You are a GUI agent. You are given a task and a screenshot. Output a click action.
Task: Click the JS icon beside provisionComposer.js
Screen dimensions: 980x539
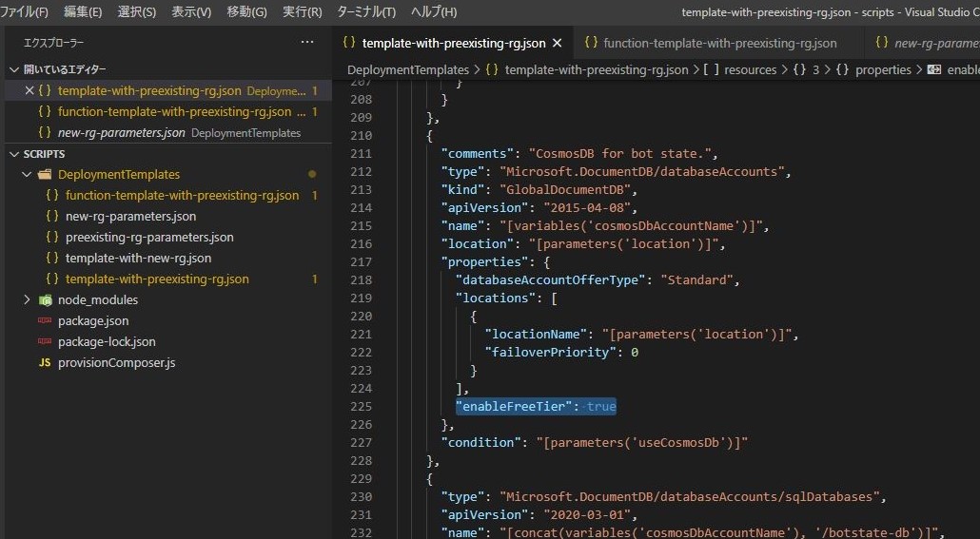[x=45, y=363]
